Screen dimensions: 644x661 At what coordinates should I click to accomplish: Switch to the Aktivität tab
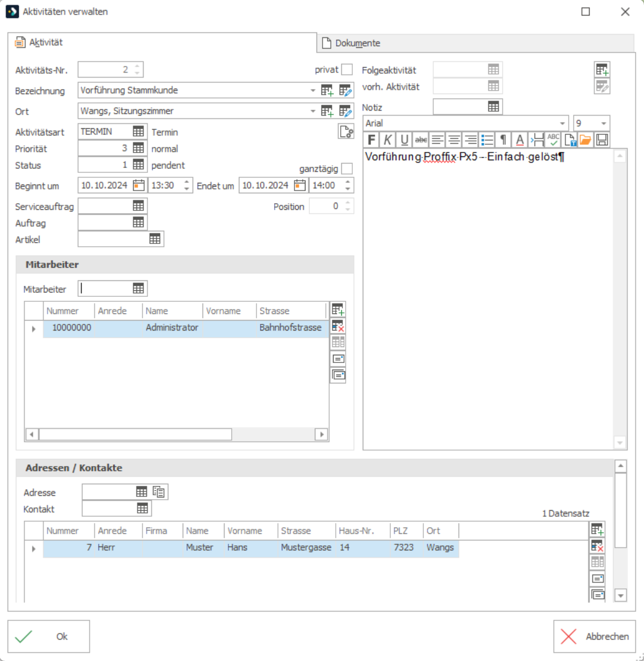(162, 42)
